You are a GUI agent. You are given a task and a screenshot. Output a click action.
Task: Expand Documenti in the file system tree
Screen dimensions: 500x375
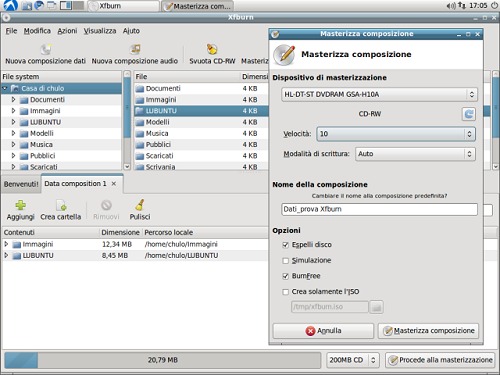coord(13,100)
